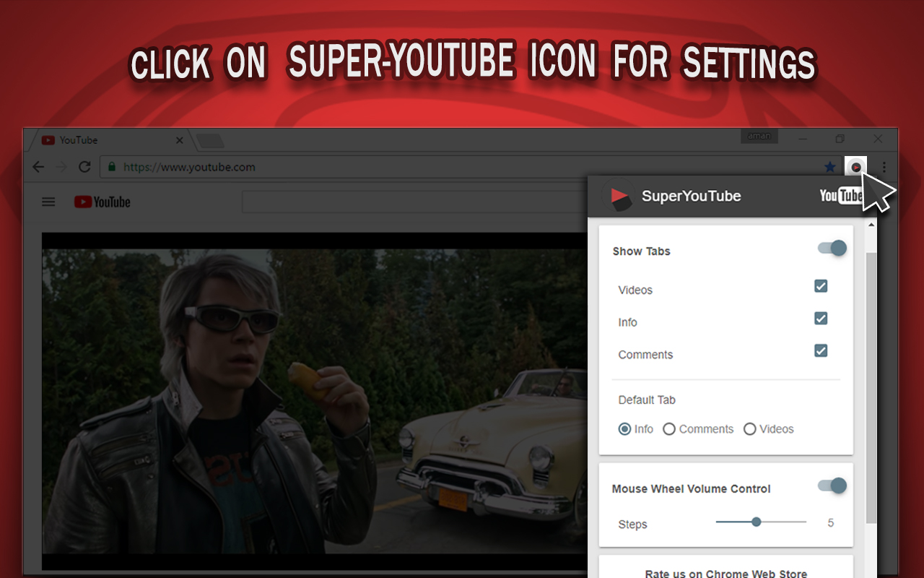Click the video player frame
The image size is (924, 578).
point(315,402)
